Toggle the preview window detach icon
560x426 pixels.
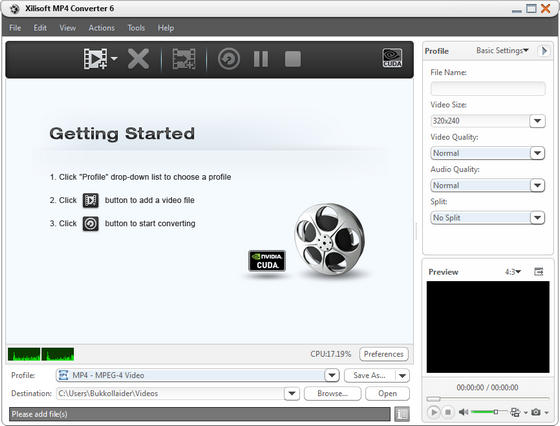(x=538, y=272)
